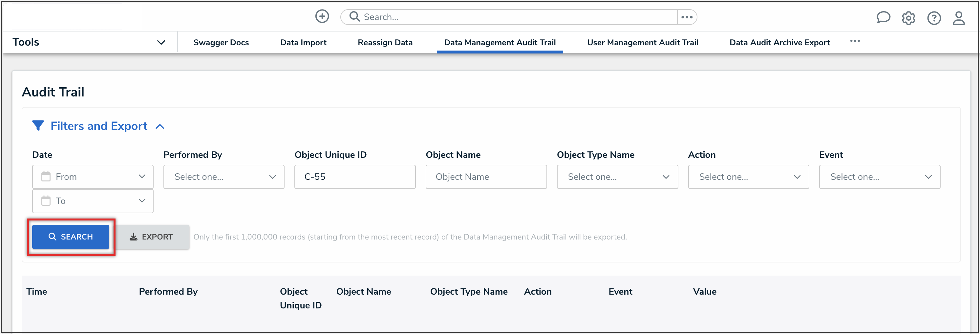Open the chat bubble icon
This screenshot has width=980, height=334.
pos(883,17)
